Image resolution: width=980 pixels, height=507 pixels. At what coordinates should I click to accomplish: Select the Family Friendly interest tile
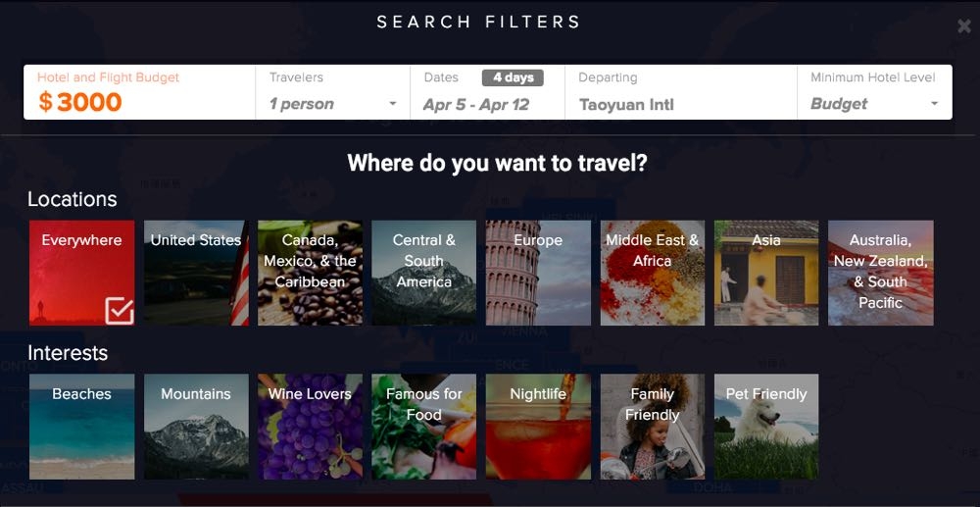(653, 427)
